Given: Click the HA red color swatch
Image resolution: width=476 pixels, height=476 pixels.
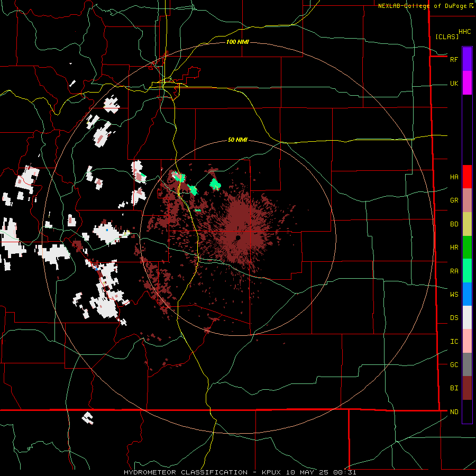Looking at the screenshot, I should (467, 177).
